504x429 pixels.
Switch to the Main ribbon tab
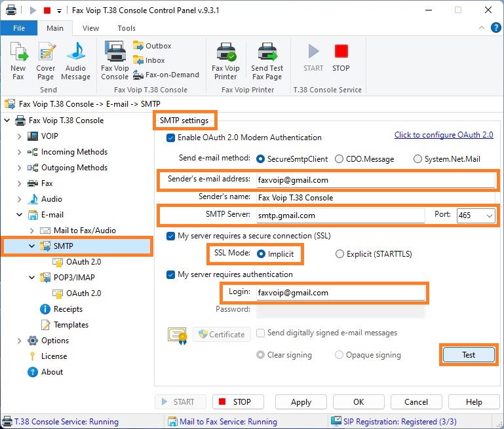[55, 28]
